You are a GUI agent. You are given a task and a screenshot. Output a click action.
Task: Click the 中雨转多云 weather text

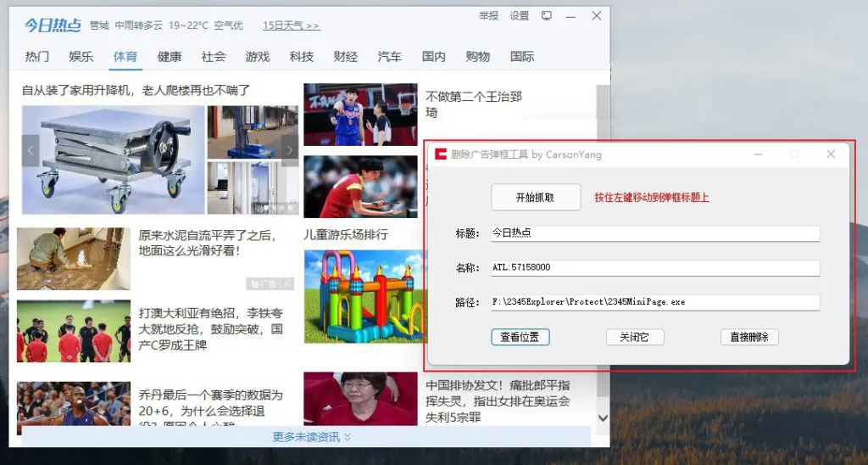(x=139, y=25)
